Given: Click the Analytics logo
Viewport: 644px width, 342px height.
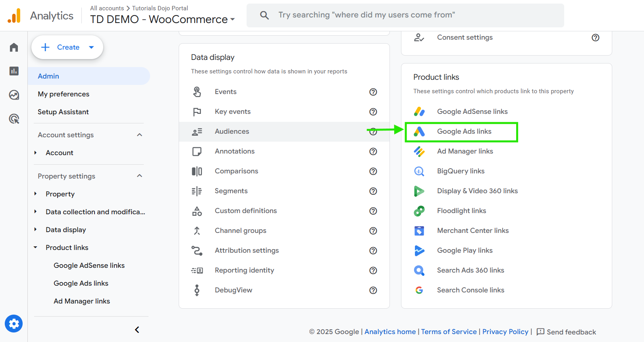Looking at the screenshot, I should tap(14, 16).
